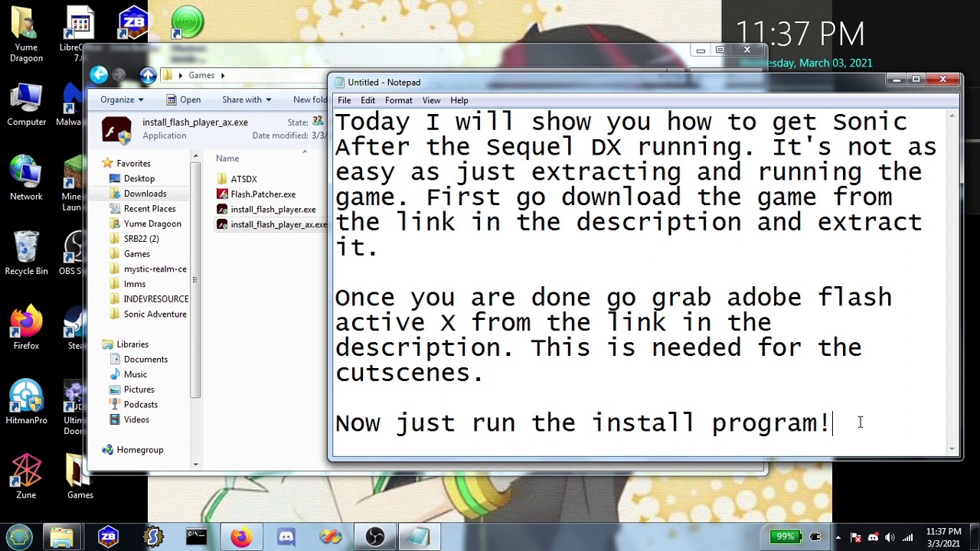980x551 pixels.
Task: Select the Network desktop icon
Action: [26, 178]
